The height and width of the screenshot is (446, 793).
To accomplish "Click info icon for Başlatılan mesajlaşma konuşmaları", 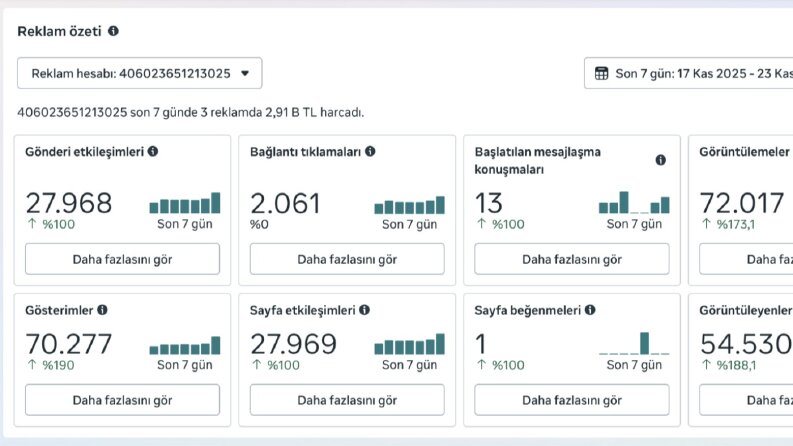I will click(x=660, y=160).
